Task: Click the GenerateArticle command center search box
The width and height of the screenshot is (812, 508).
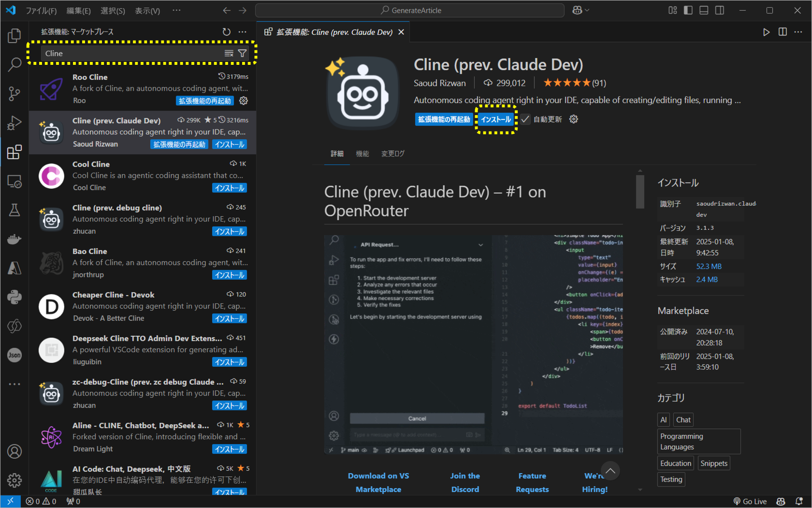Action: [410, 10]
